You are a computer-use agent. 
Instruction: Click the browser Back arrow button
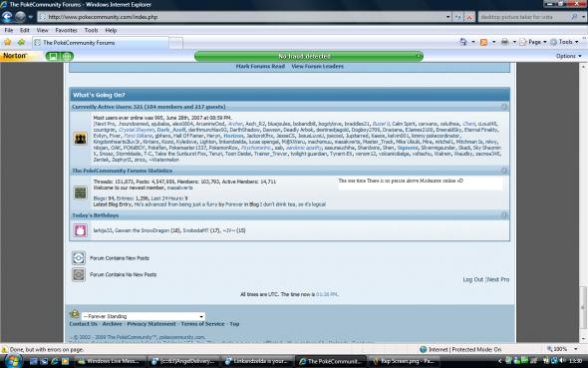pyautogui.click(x=7, y=17)
